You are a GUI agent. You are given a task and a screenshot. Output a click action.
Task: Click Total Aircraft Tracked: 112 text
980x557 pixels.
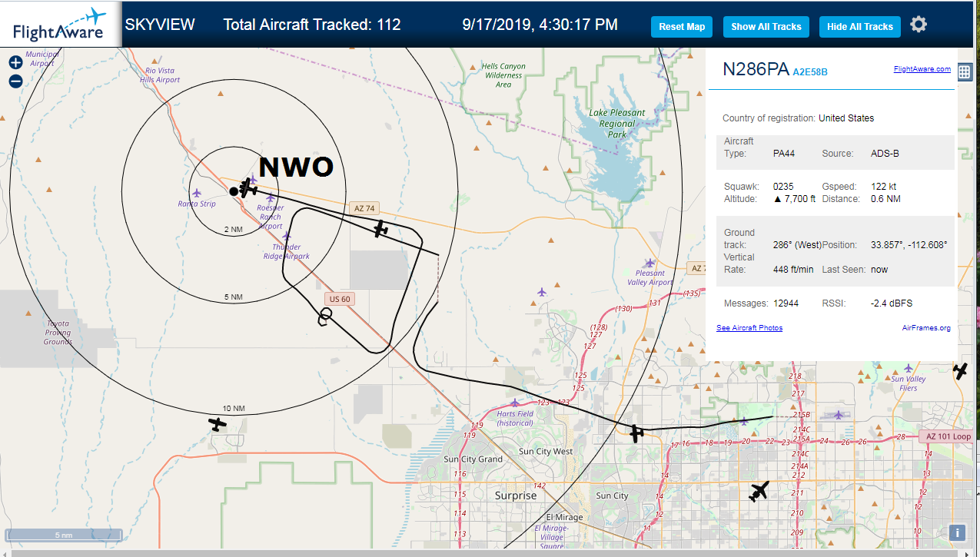pos(312,25)
